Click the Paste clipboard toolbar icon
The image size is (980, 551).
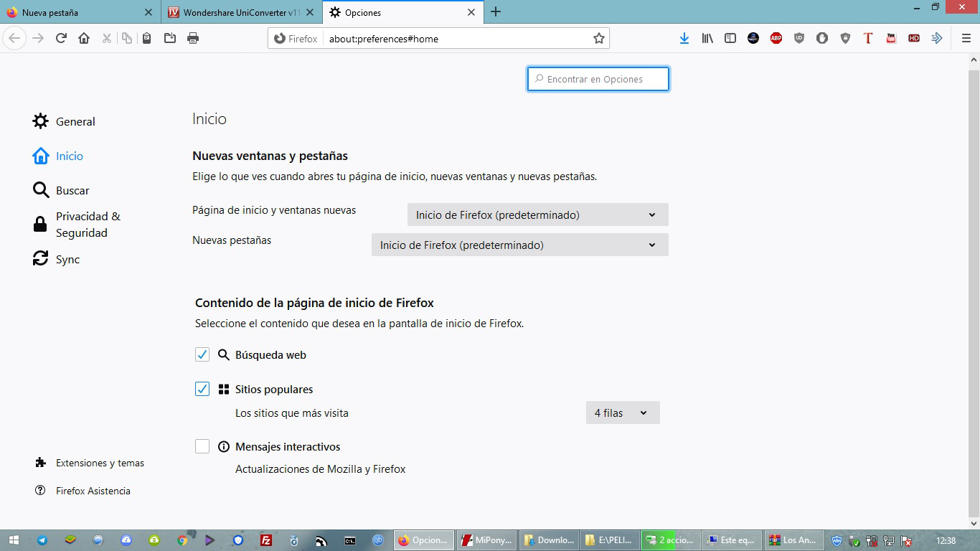146,38
